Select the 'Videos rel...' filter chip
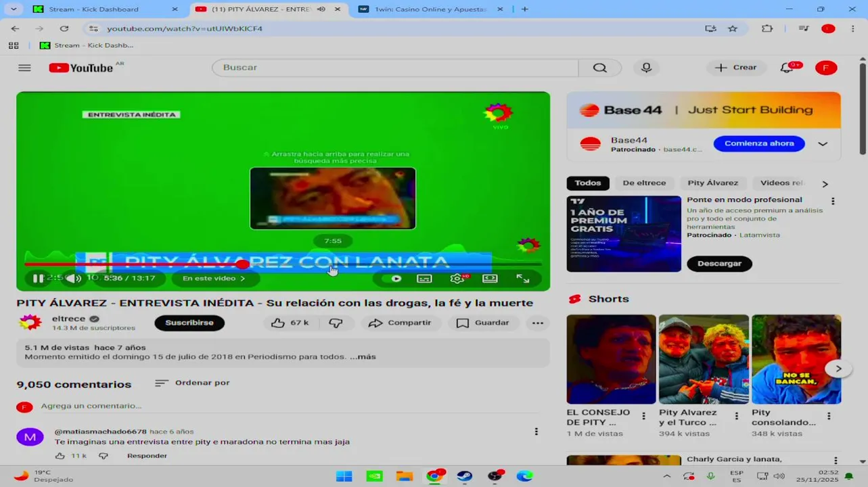This screenshot has width=868, height=487. tap(782, 183)
